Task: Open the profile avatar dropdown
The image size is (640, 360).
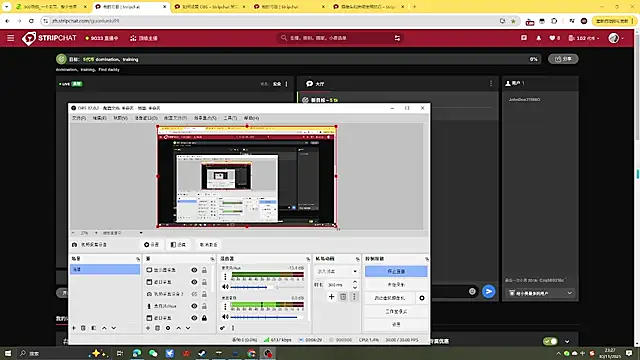Action: click(616, 38)
